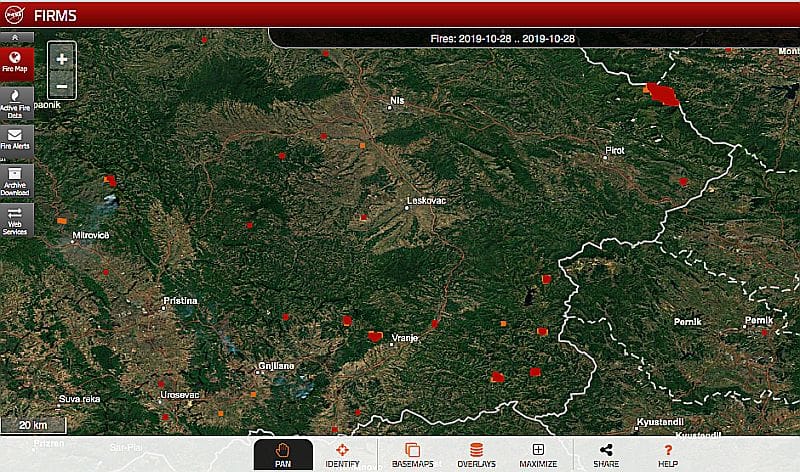
Task: Open Archive Download from the sidebar
Action: pos(16,178)
